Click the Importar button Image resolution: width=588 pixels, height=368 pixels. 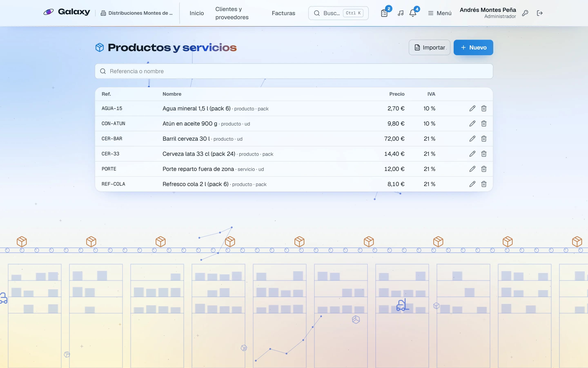(429, 47)
